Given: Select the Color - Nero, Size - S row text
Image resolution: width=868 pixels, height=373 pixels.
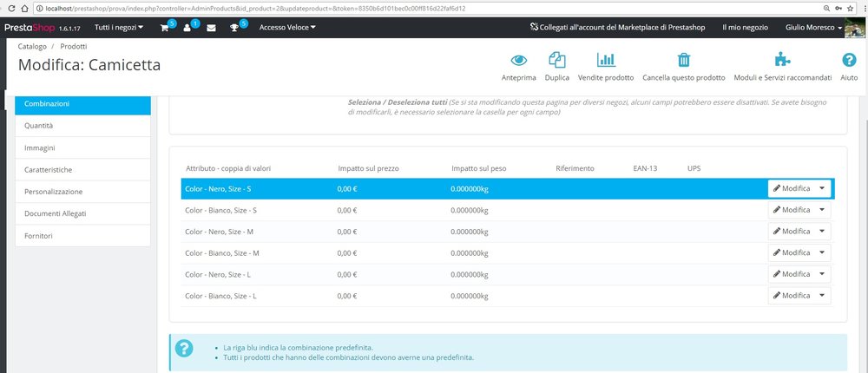Looking at the screenshot, I should pyautogui.click(x=218, y=189).
